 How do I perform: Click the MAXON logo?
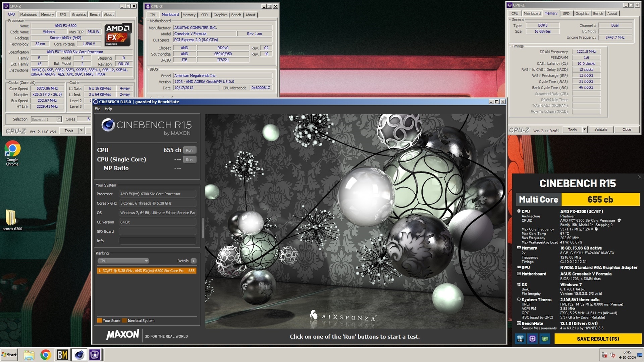coord(123,335)
